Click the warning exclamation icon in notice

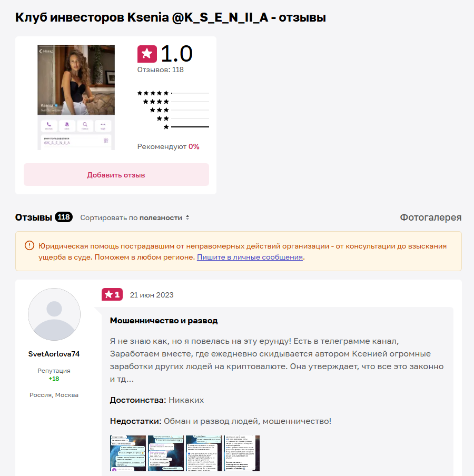29,245
